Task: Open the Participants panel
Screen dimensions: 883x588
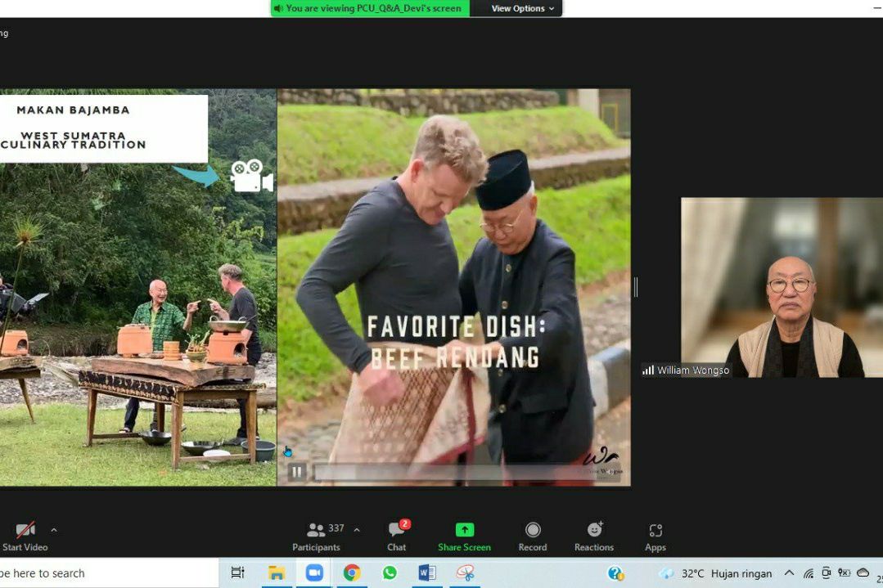Action: click(x=317, y=536)
